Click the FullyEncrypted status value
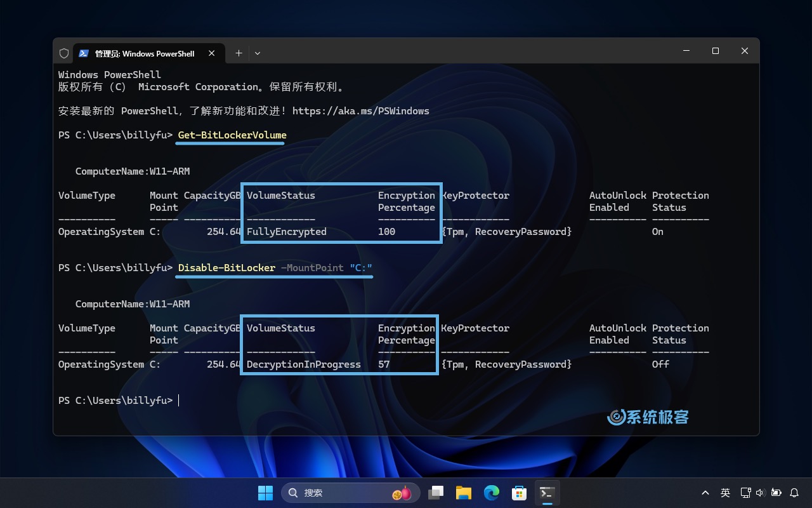The image size is (812, 508). click(287, 232)
